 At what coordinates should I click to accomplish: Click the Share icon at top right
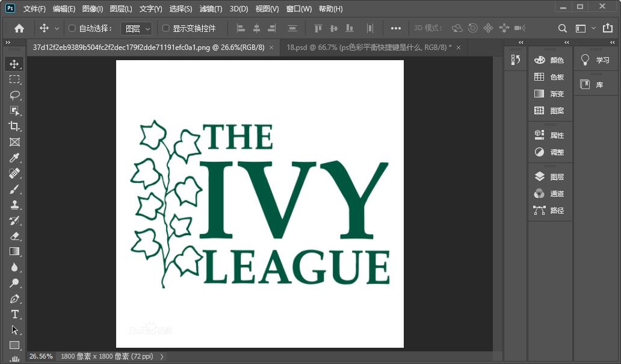[607, 28]
